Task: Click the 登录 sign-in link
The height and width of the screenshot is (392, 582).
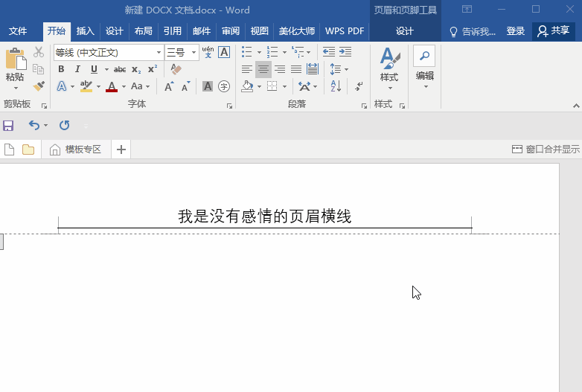Action: coord(515,31)
